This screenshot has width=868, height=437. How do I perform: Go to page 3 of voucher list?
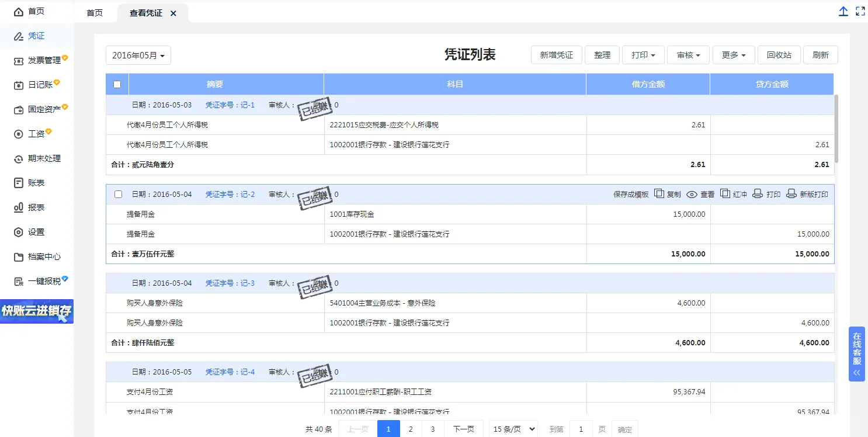tap(433, 429)
